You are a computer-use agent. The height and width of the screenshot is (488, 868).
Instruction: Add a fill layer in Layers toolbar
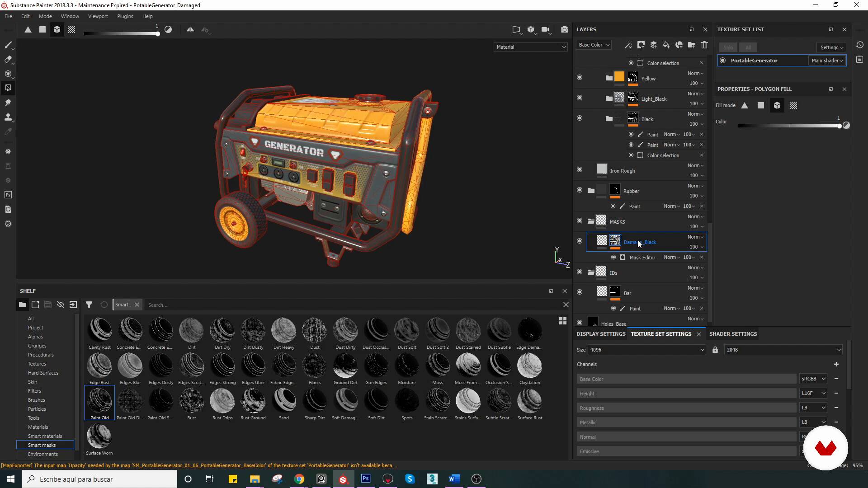666,45
